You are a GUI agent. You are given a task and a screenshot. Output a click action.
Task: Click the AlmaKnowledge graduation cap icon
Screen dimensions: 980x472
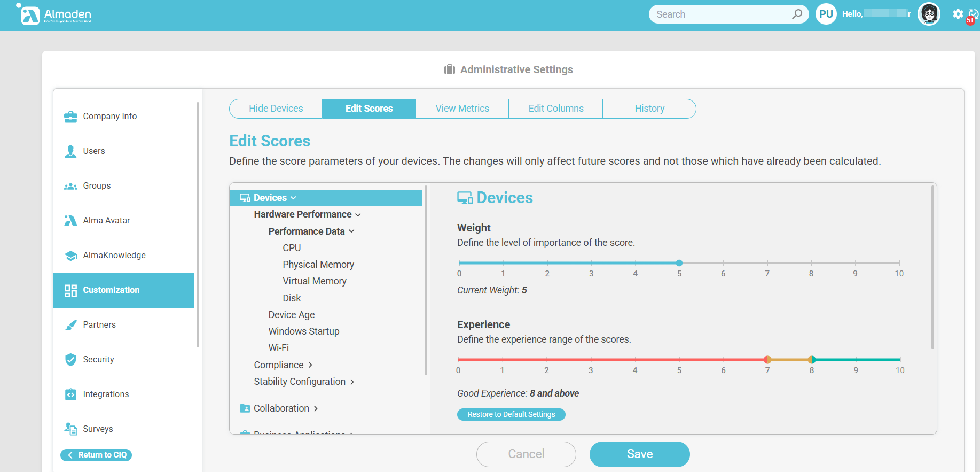tap(70, 256)
